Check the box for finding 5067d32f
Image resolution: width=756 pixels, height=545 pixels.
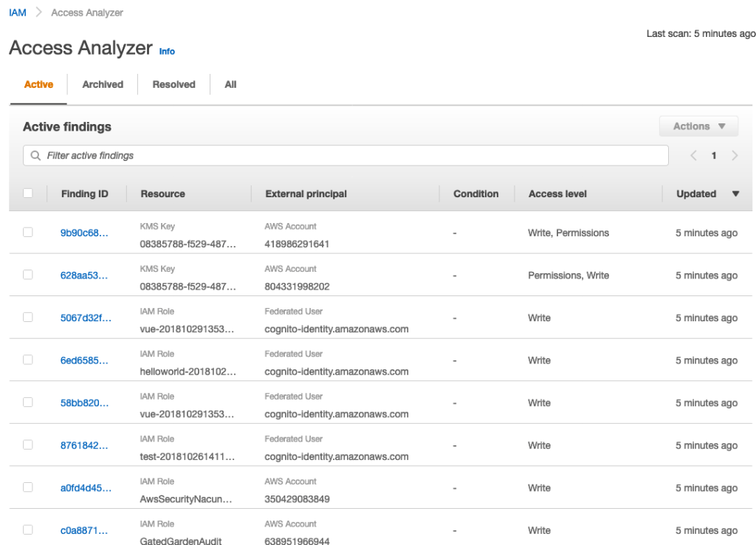click(28, 318)
